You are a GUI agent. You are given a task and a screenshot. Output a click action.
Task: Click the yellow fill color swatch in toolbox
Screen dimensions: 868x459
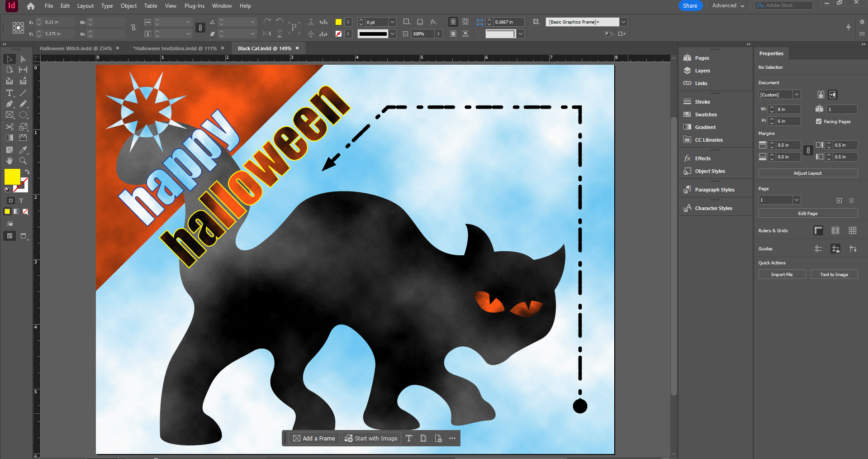pyautogui.click(x=12, y=176)
